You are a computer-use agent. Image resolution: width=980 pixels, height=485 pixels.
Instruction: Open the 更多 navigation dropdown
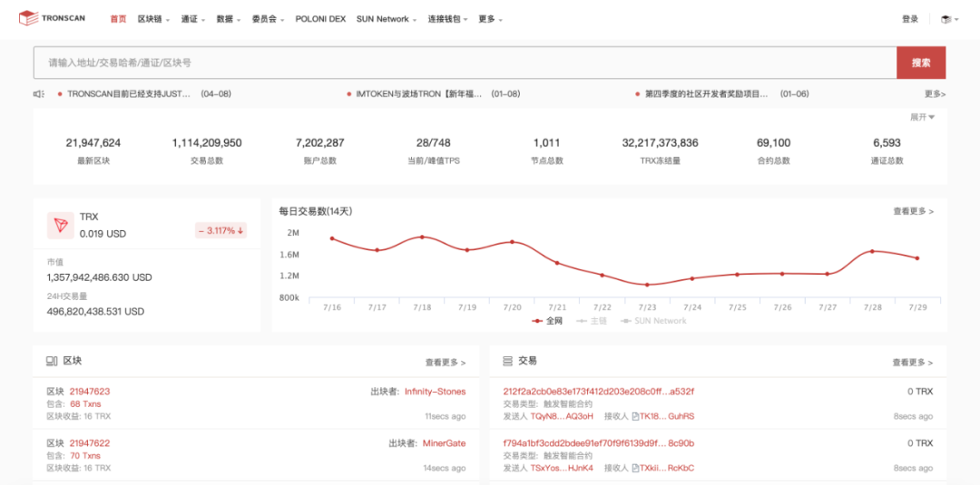click(x=491, y=19)
